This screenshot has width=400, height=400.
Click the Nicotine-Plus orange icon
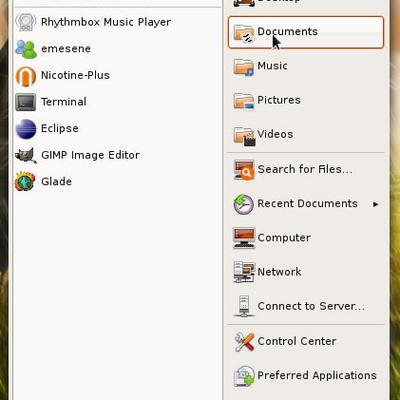click(26, 76)
